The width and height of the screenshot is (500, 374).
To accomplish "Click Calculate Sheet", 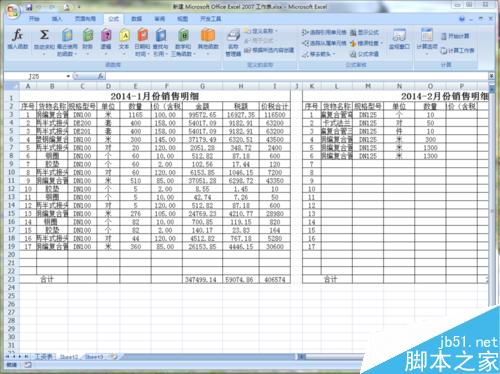I will point(457,50).
